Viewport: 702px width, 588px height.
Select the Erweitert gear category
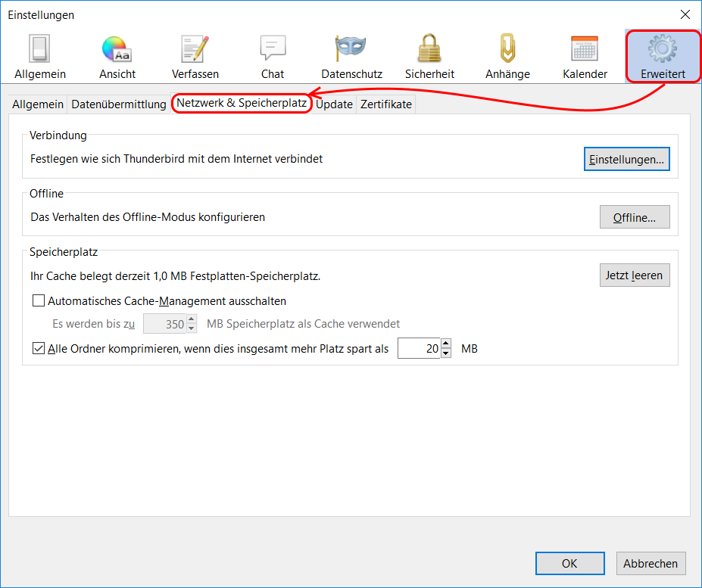[663, 57]
